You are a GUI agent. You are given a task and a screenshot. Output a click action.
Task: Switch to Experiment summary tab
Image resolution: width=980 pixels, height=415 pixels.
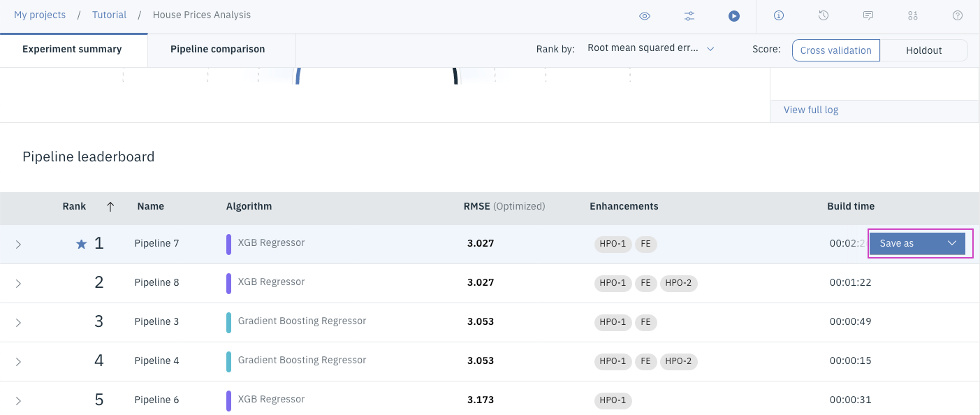coord(72,50)
